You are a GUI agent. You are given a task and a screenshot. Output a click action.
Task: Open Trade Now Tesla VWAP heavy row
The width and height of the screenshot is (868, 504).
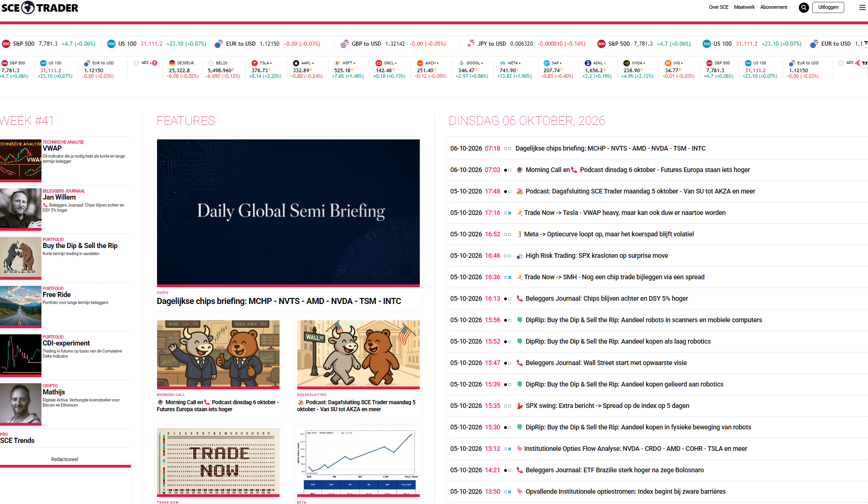pyautogui.click(x=625, y=213)
